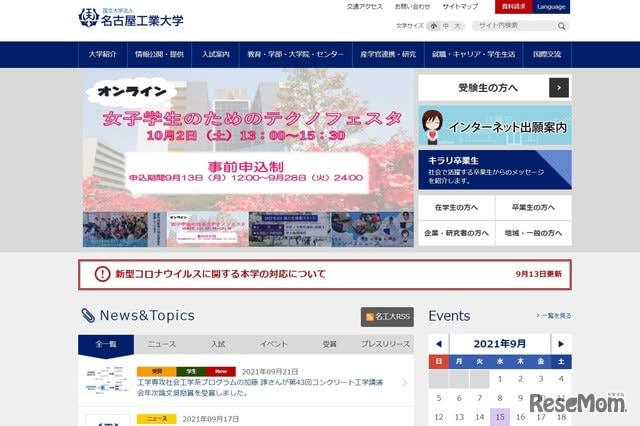
Task: Click the 地域・一般の方へ button
Action: click(x=533, y=233)
